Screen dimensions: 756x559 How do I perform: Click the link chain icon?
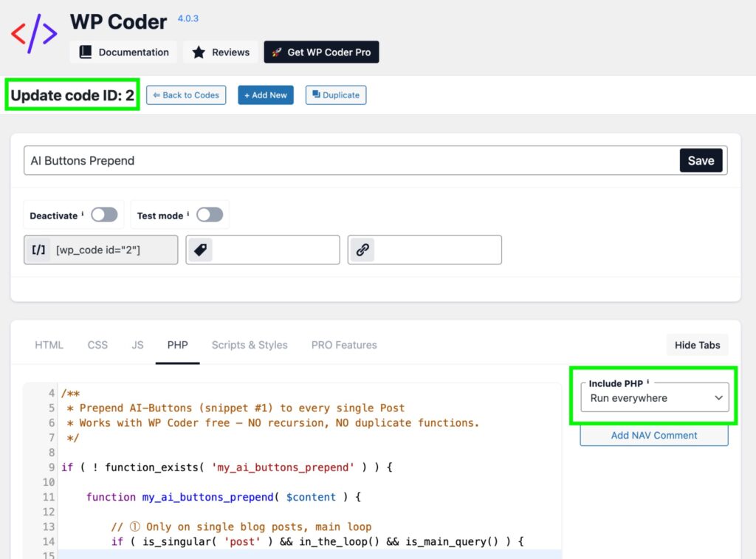pos(362,250)
